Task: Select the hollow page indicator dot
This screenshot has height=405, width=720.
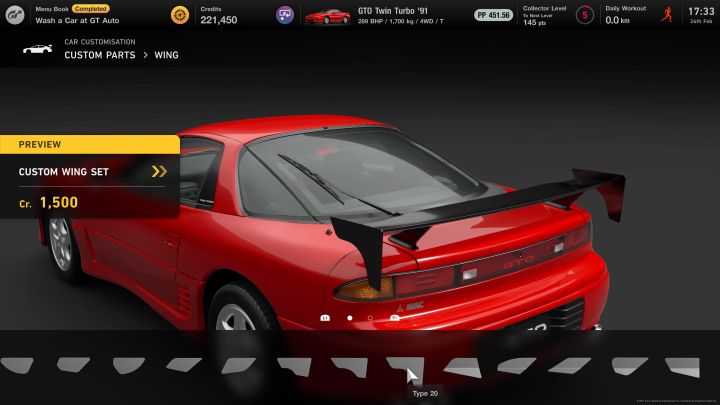Action: coord(370,318)
